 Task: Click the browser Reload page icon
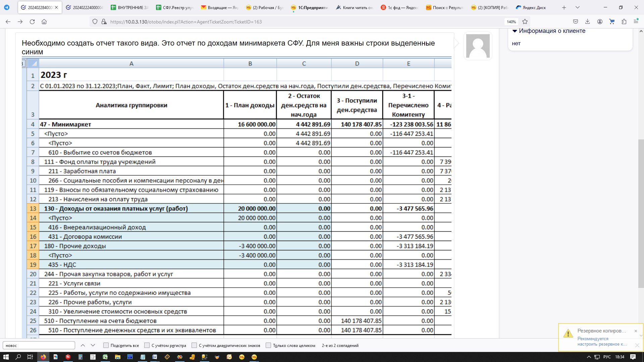32,22
